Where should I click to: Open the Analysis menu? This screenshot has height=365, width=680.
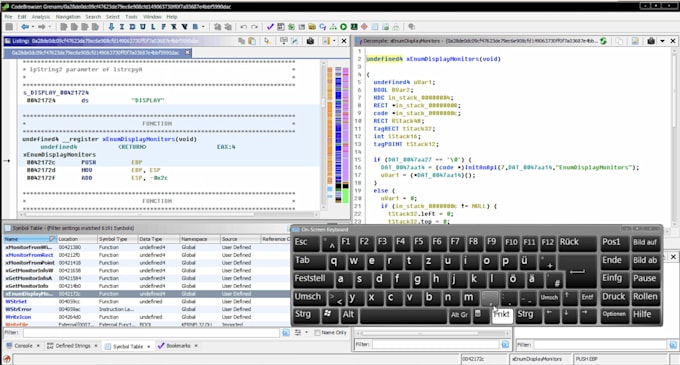[41, 17]
